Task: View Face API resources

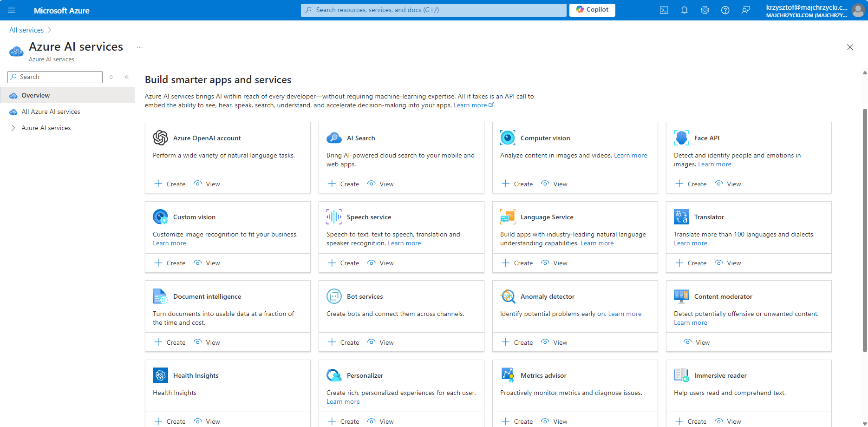Action: (x=728, y=184)
